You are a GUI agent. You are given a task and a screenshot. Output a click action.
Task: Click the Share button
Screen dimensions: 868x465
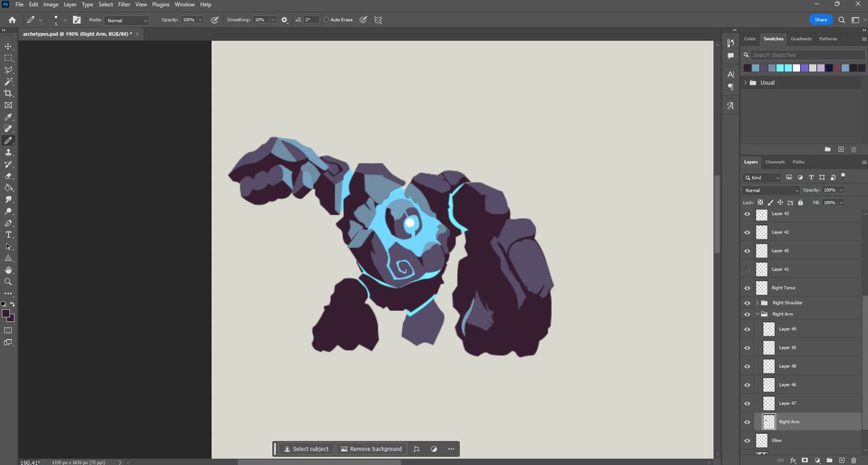pyautogui.click(x=820, y=20)
